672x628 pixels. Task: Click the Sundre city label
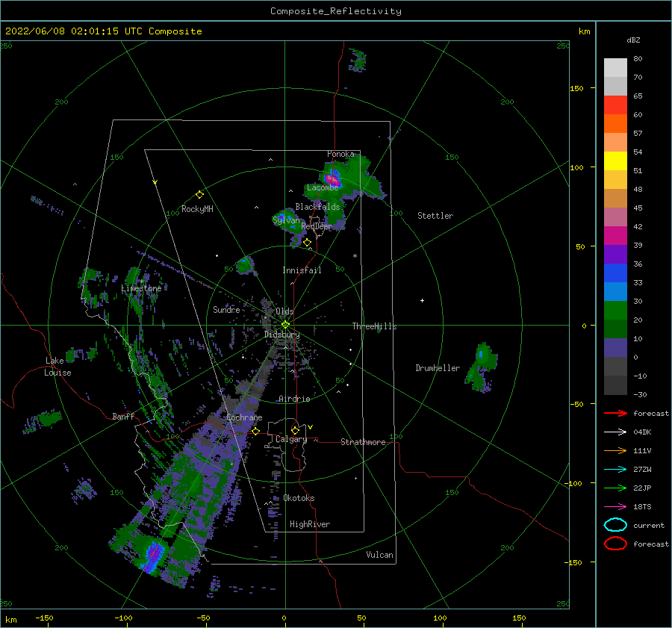[226, 309]
